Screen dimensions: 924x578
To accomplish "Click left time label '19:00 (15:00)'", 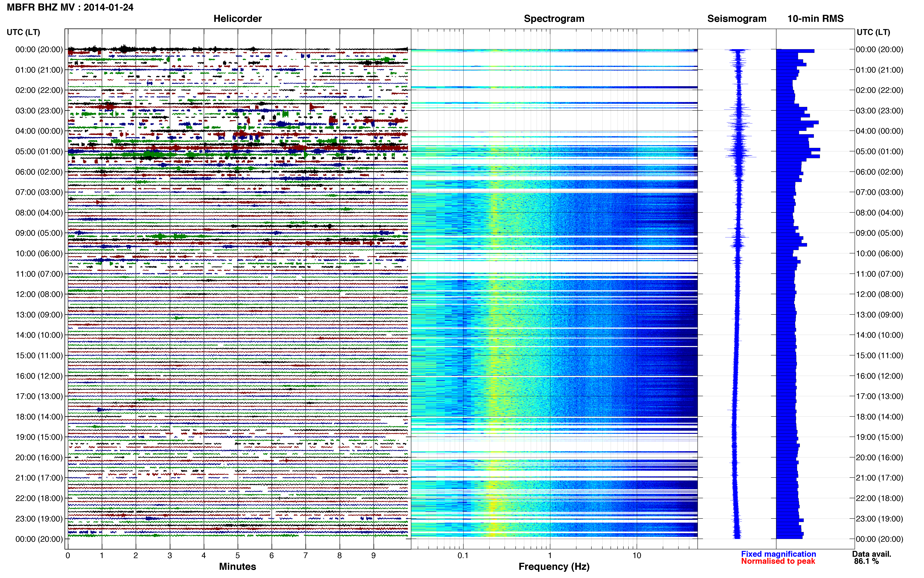I will pos(39,437).
